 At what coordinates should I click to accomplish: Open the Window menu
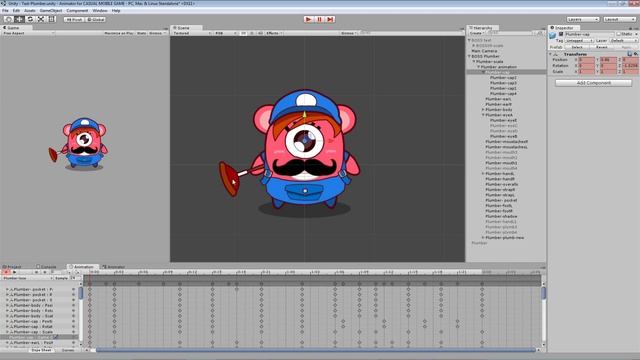tap(100, 11)
